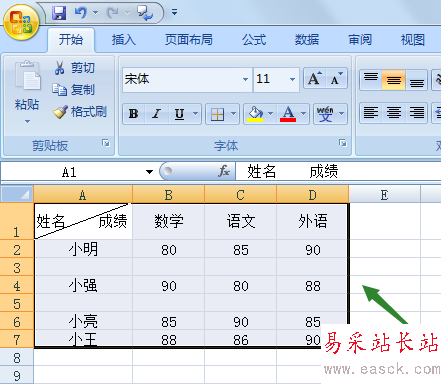Open the 页面布局 tab
Viewport: 441px width, 384px height.
[189, 40]
